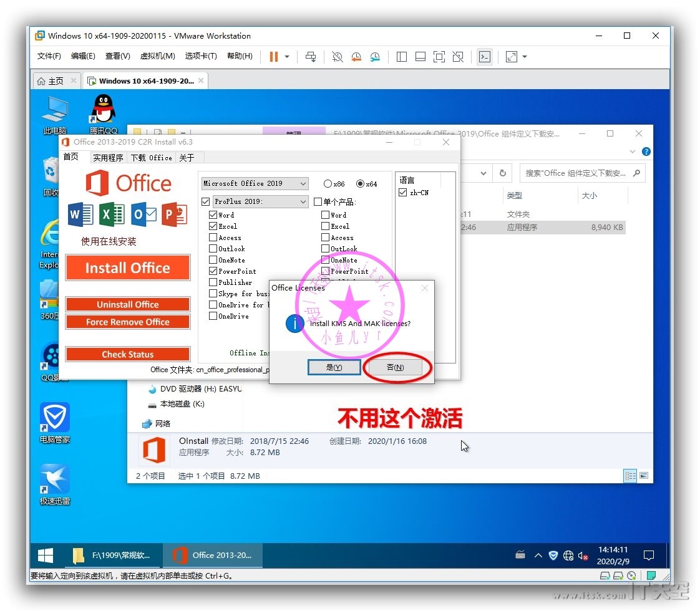
Task: Open the 虚拟机(M) menu
Action: (x=158, y=55)
